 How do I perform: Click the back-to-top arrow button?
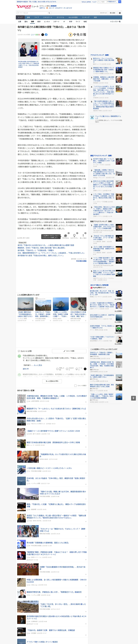(x=133, y=398)
